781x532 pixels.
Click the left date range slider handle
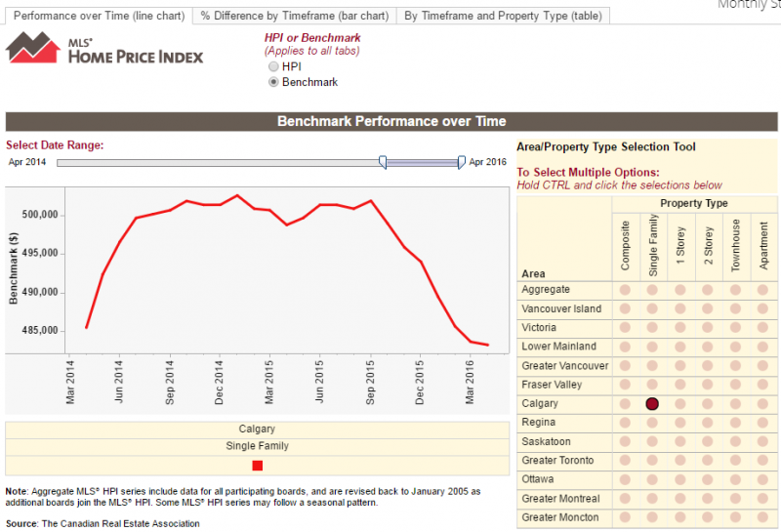pos(383,162)
